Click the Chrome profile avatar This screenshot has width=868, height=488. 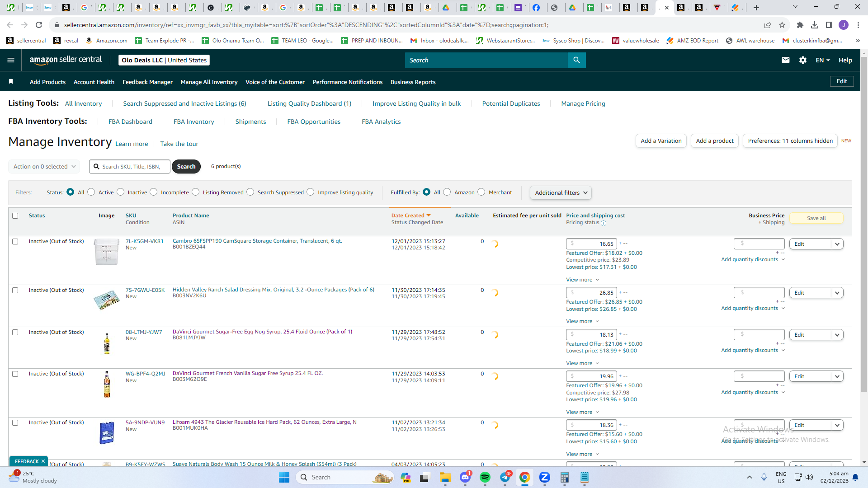tap(844, 25)
